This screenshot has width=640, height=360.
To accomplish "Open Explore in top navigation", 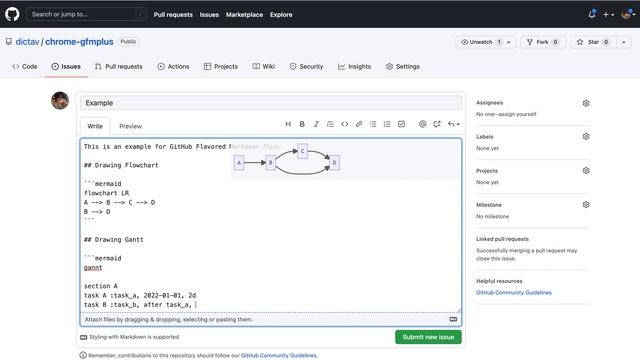I will (281, 15).
